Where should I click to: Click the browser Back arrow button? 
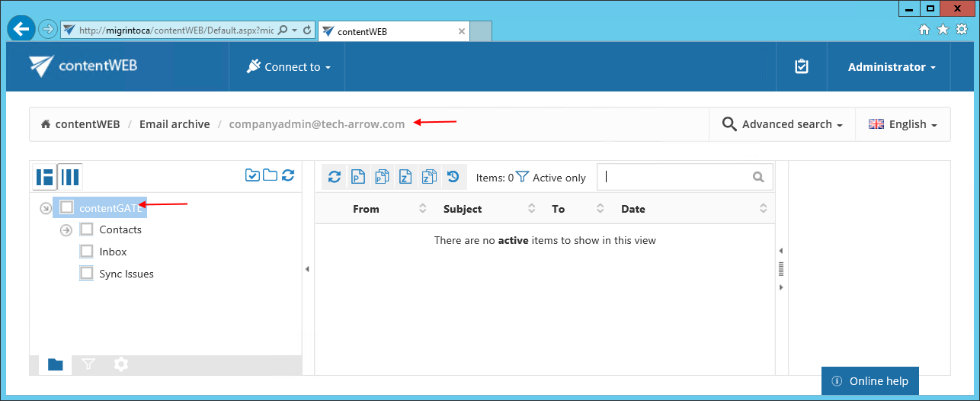(x=21, y=30)
